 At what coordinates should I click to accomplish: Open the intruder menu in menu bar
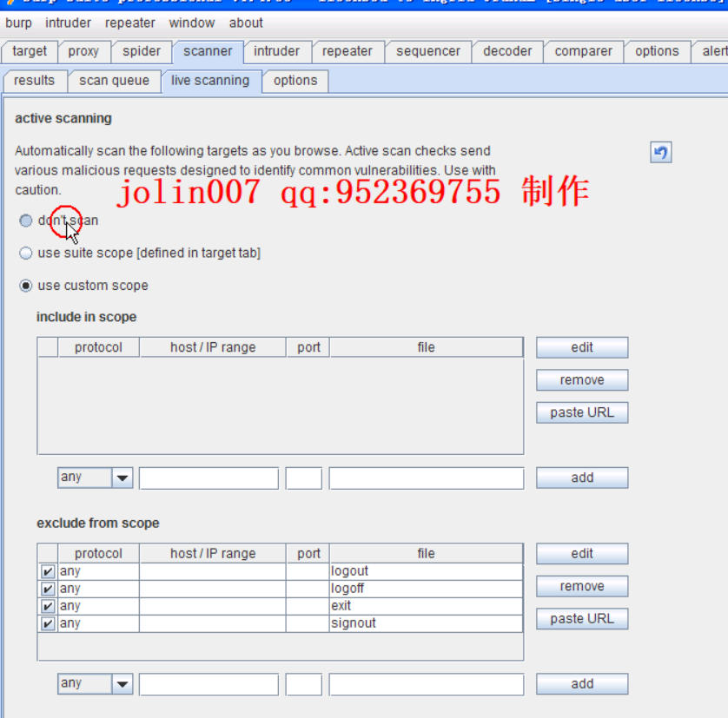tap(69, 23)
